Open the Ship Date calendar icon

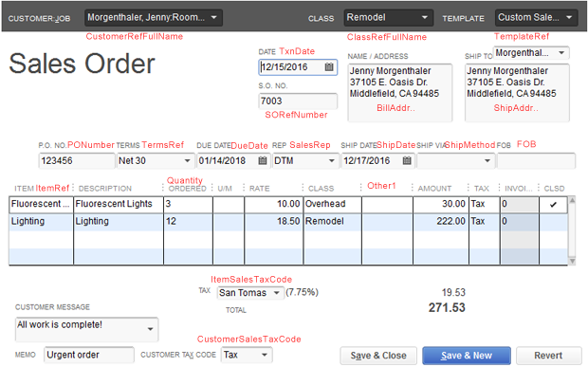(x=407, y=161)
